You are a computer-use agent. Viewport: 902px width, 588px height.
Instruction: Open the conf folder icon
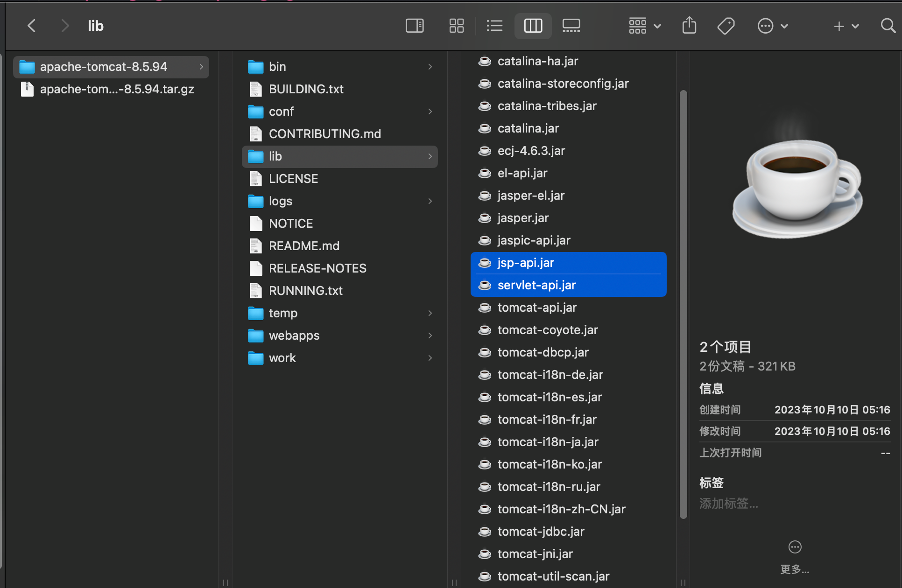256,112
